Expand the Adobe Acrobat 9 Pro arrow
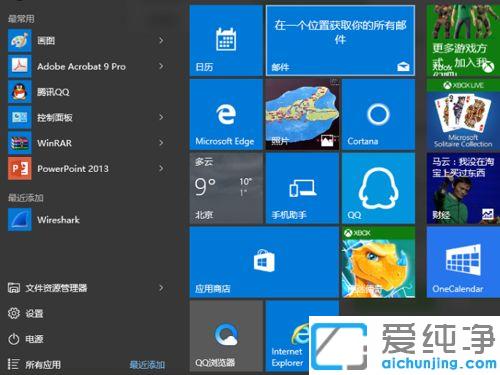The width and height of the screenshot is (500, 375). point(161,66)
